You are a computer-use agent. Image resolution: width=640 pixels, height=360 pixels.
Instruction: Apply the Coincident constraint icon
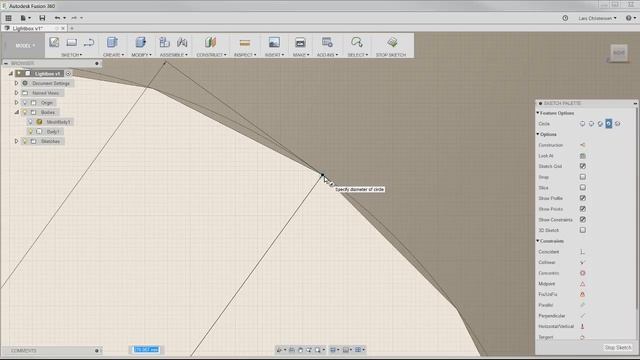[582, 252]
